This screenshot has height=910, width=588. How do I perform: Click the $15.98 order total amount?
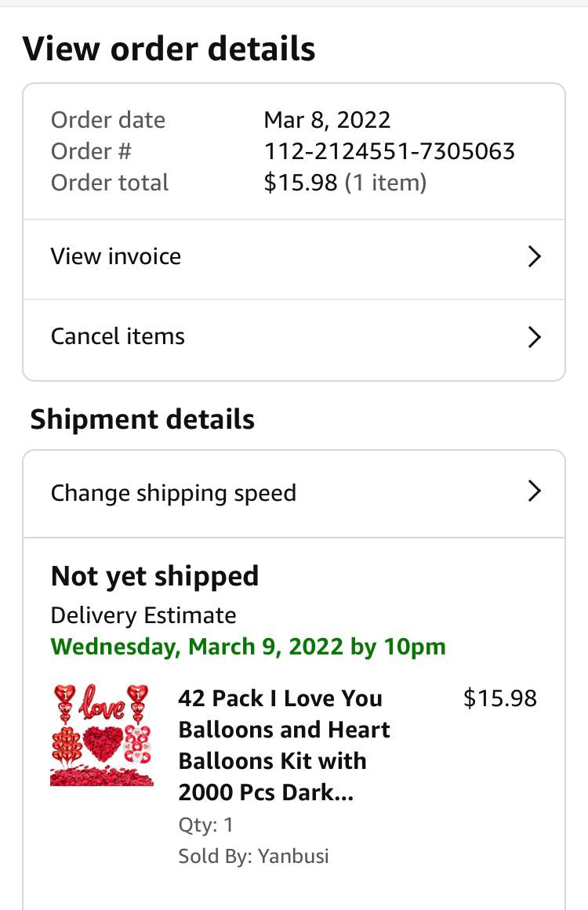click(300, 183)
